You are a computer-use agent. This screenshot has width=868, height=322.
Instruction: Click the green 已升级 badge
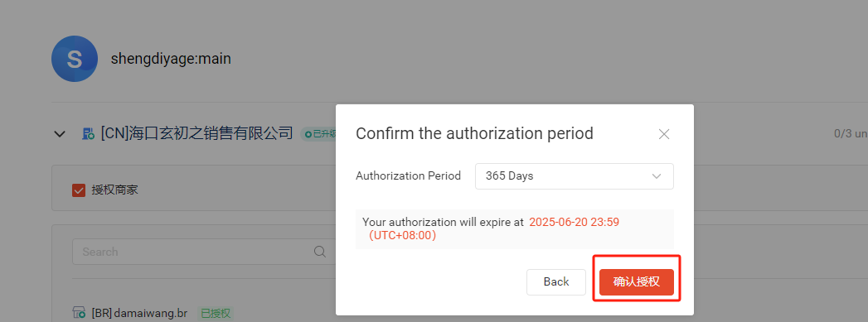click(x=319, y=133)
